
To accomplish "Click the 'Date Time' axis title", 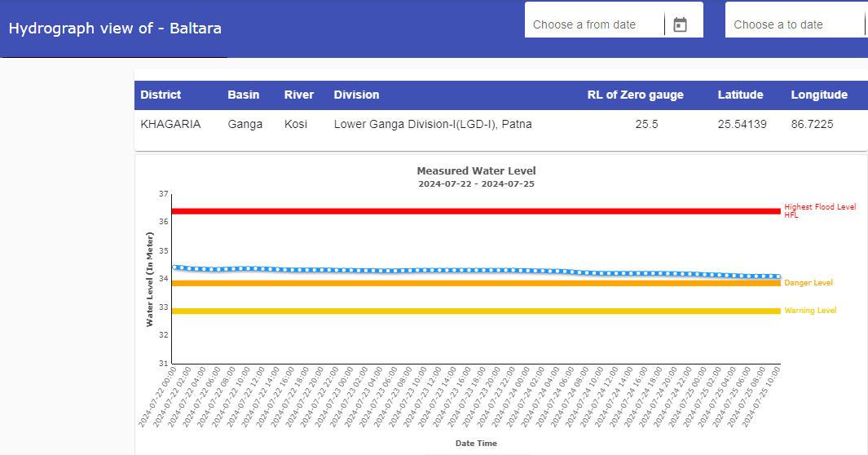I will tap(476, 444).
